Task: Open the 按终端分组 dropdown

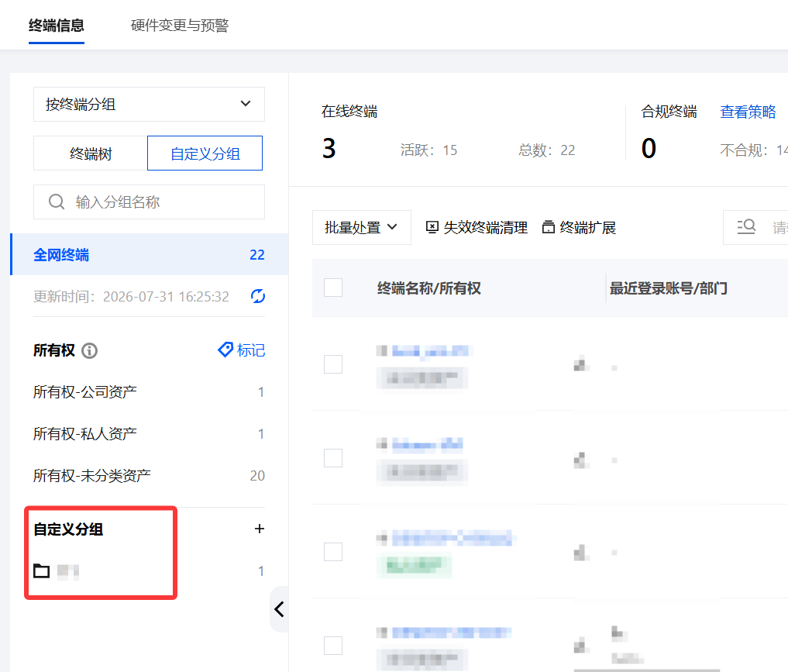Action: pyautogui.click(x=149, y=104)
